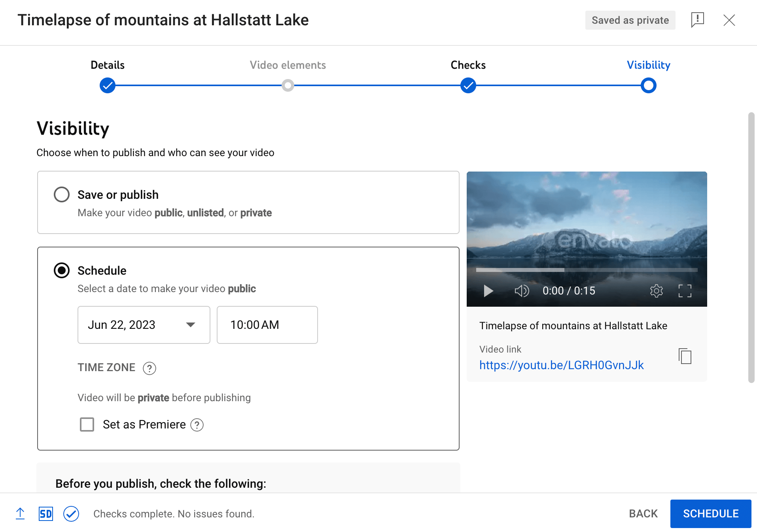Seek along the video progress bar
757x532 pixels.
587,270
